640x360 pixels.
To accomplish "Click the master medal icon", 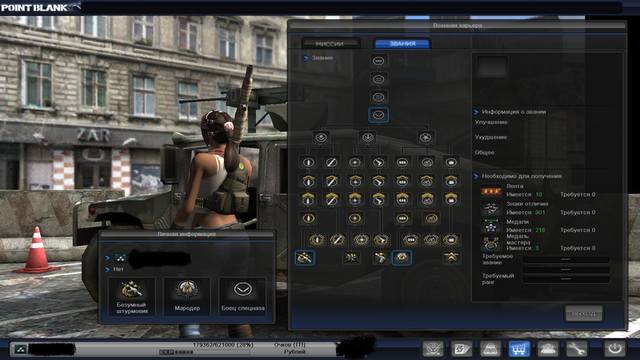I will click(x=490, y=244).
